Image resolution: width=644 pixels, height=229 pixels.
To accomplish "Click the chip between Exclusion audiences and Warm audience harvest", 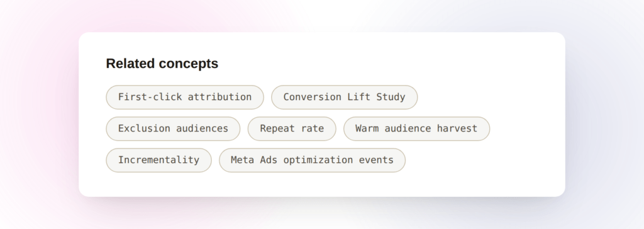I will click(x=292, y=129).
